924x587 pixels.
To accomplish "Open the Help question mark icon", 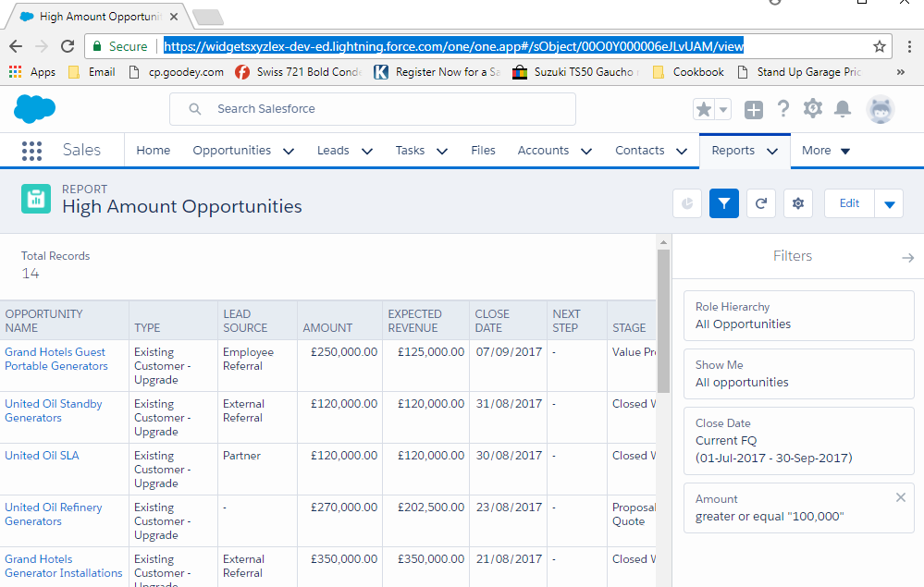I will (783, 109).
